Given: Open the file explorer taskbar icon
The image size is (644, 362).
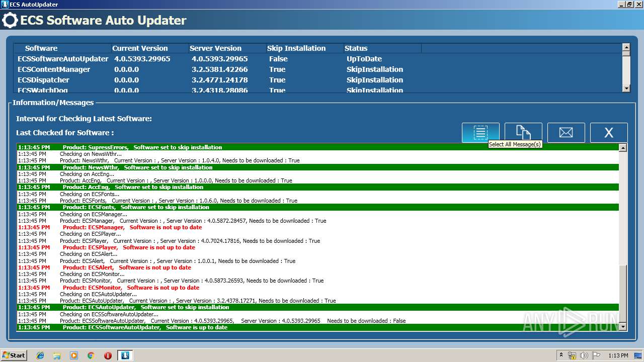Looking at the screenshot, I should coord(57,355).
